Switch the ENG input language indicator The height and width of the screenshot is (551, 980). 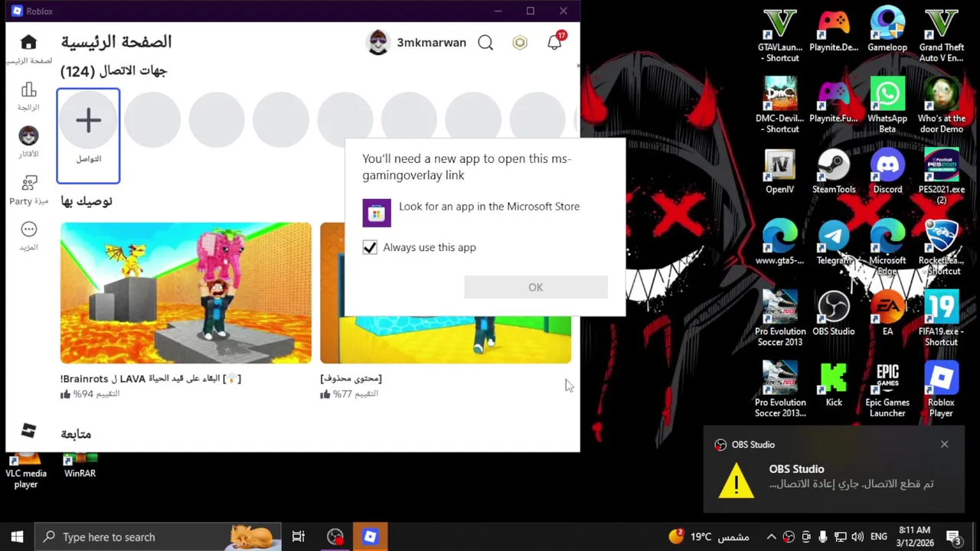point(879,537)
